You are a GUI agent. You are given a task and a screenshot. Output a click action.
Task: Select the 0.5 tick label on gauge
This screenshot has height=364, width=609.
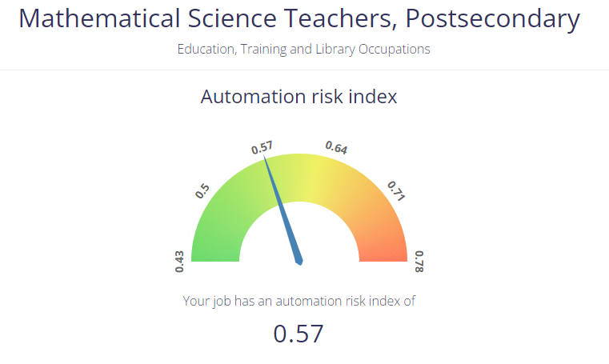click(202, 190)
